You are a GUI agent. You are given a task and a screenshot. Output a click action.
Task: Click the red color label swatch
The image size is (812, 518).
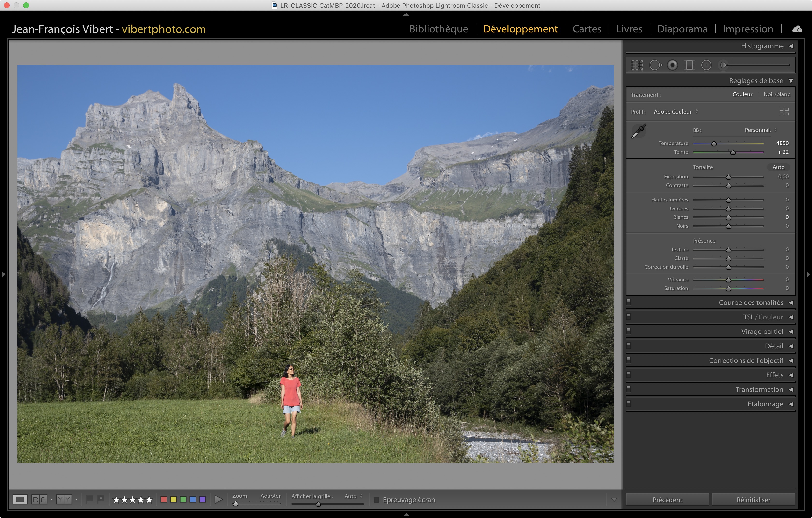click(164, 499)
